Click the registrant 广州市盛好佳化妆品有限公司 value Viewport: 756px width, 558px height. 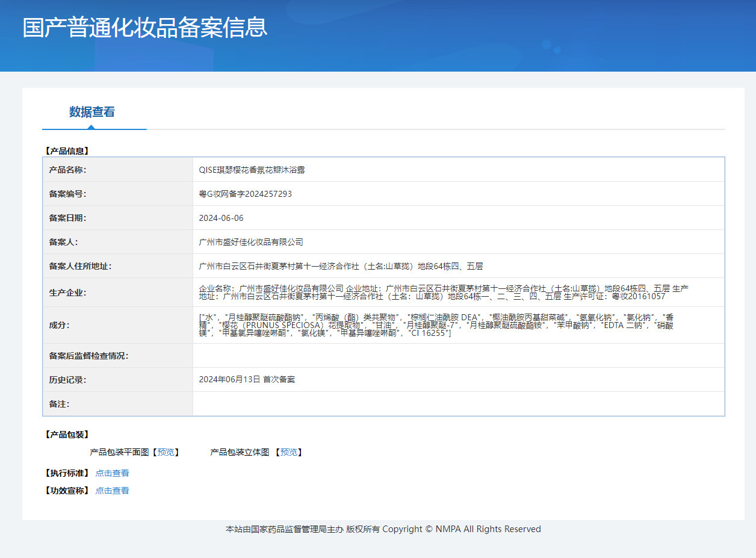click(x=251, y=242)
